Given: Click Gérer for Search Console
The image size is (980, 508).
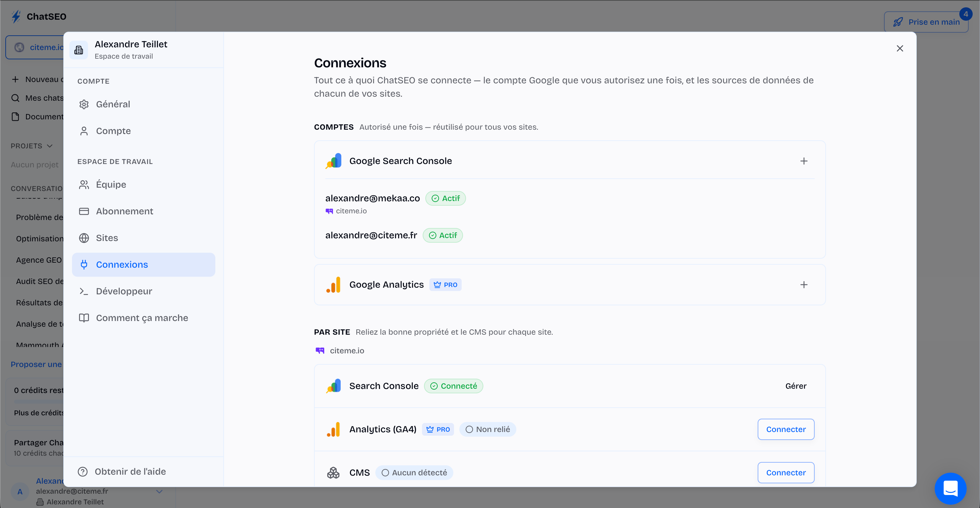Looking at the screenshot, I should [x=796, y=386].
